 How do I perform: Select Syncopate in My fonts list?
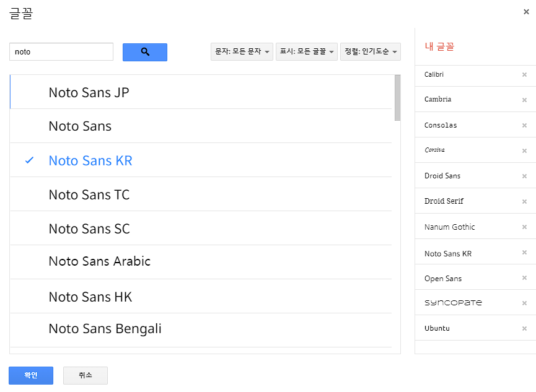point(453,303)
